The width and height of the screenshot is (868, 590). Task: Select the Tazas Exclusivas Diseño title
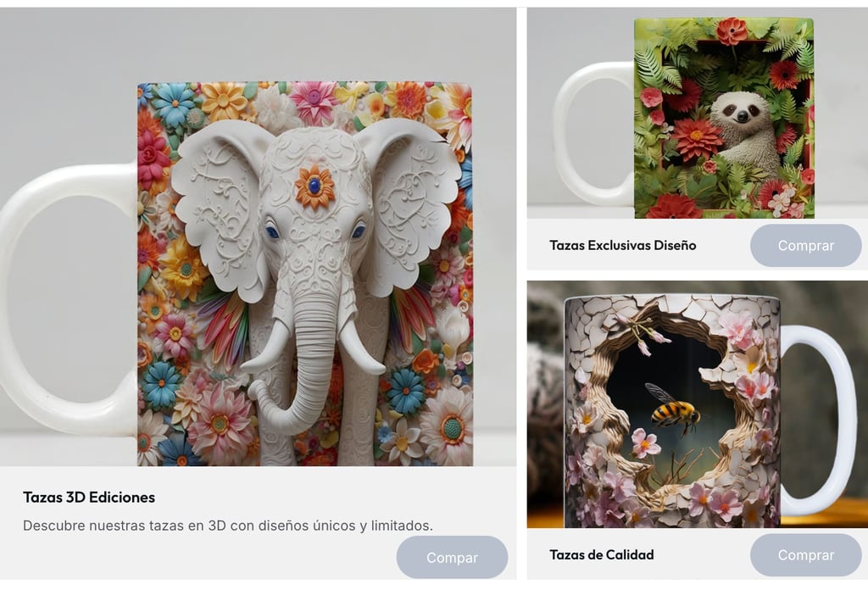(x=623, y=245)
